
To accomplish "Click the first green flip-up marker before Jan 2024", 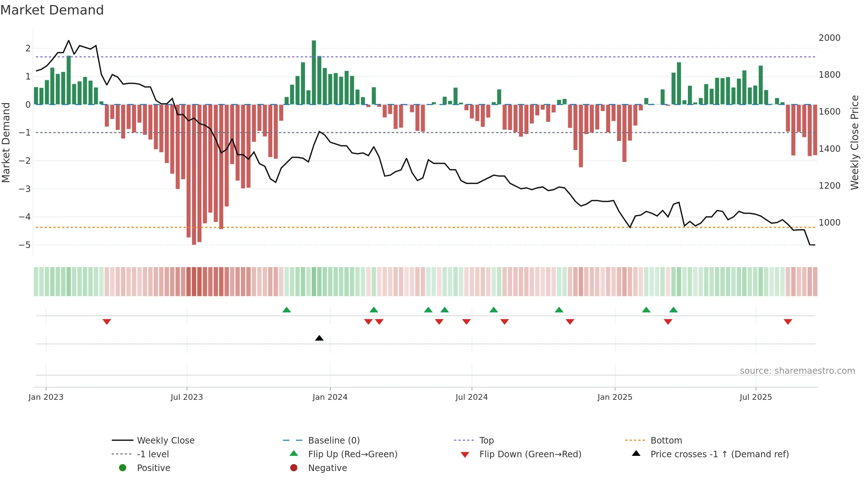I will click(x=286, y=310).
